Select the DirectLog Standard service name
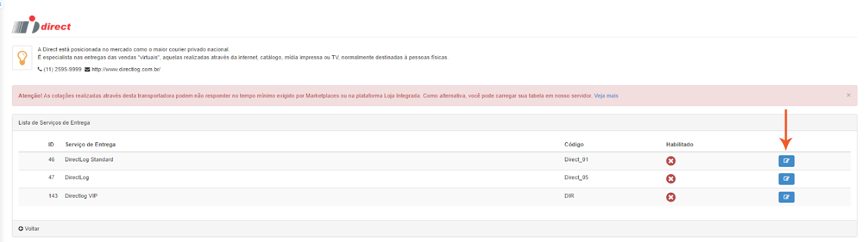The height and width of the screenshot is (242, 868). point(89,160)
